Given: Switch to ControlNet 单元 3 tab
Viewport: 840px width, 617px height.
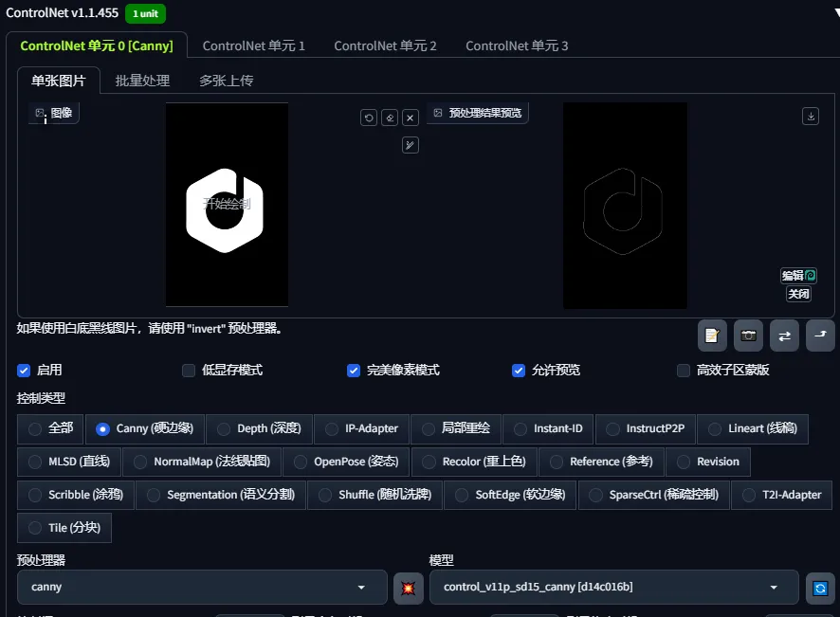Looking at the screenshot, I should click(517, 45).
